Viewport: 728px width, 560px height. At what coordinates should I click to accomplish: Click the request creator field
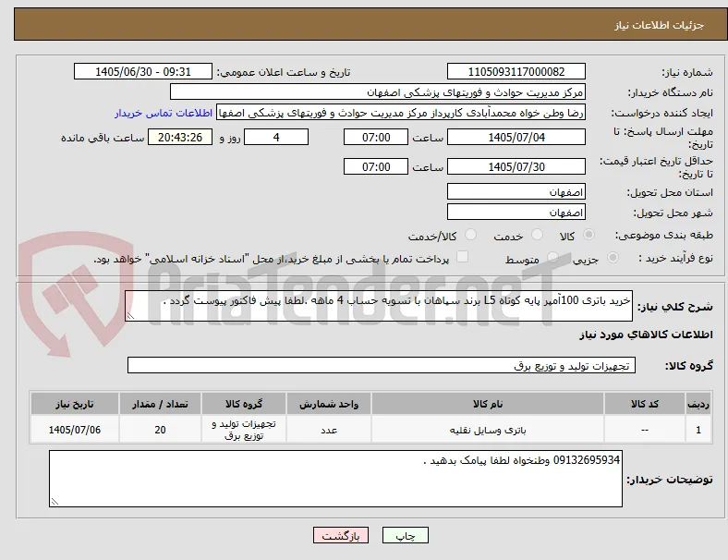[401, 113]
